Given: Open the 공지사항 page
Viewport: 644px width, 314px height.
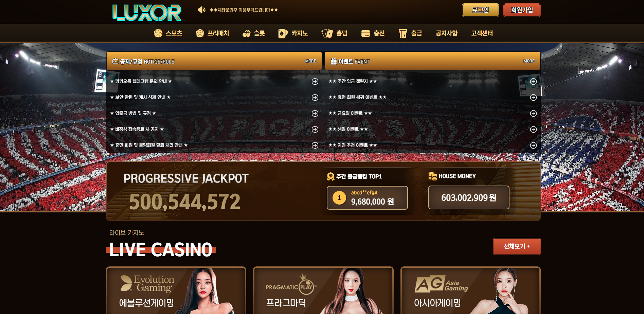Looking at the screenshot, I should coord(446,33).
